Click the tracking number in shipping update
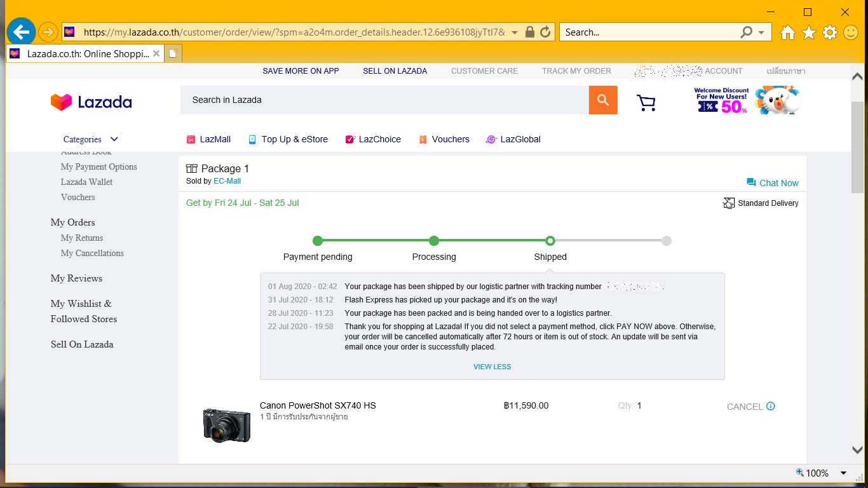868x488 pixels. (x=634, y=287)
